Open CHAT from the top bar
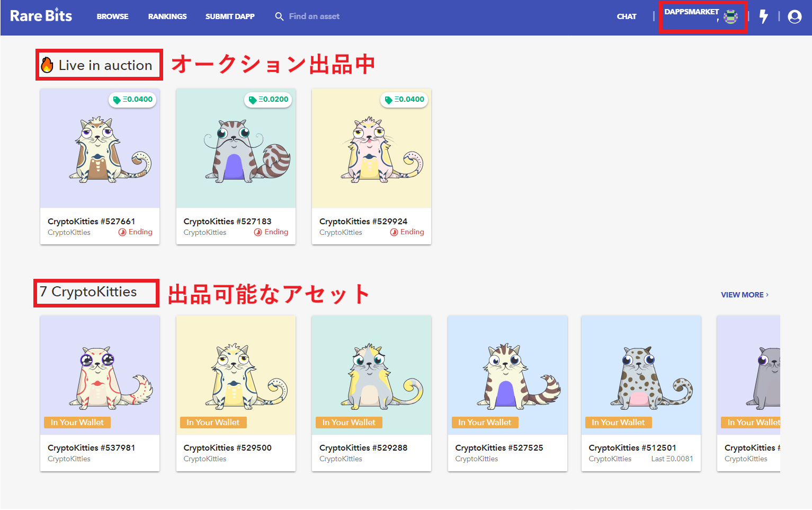 (627, 16)
